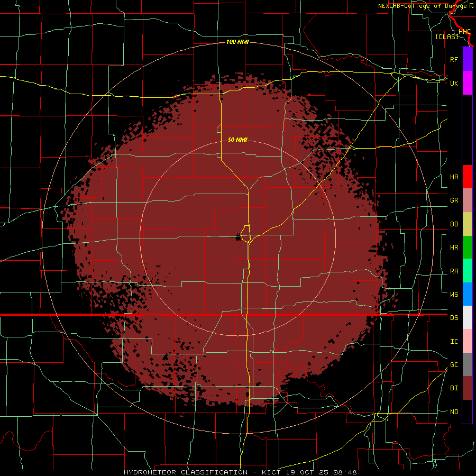Click the UK legend label

(454, 83)
